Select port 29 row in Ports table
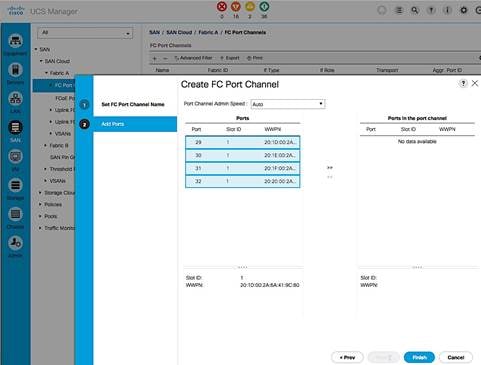481x365 pixels. 243,142
